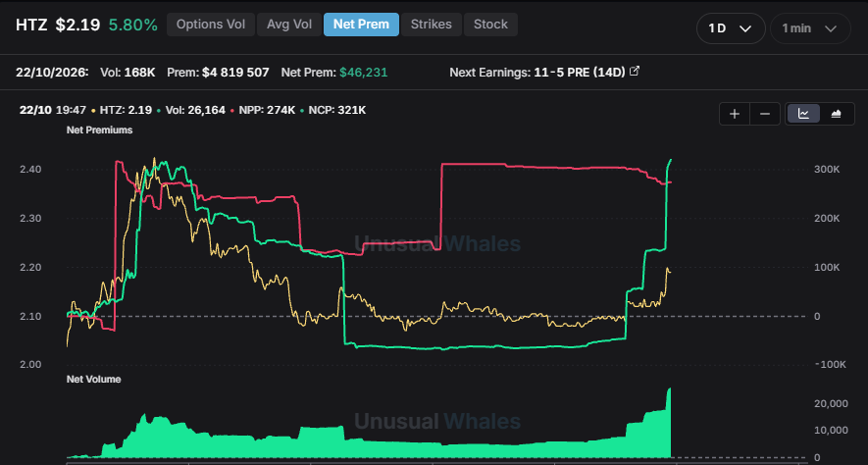Switch to the area chart view icon
This screenshot has height=465, width=868.
tap(836, 114)
